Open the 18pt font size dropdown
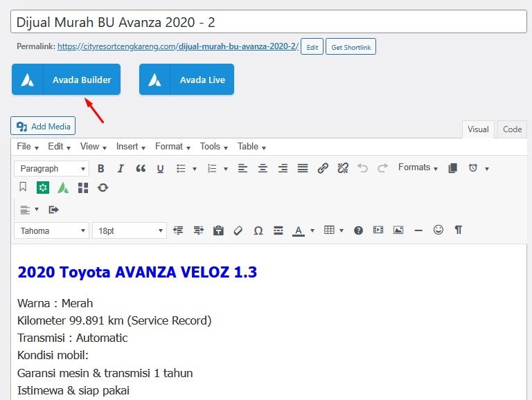This screenshot has height=400, width=532. pos(130,230)
